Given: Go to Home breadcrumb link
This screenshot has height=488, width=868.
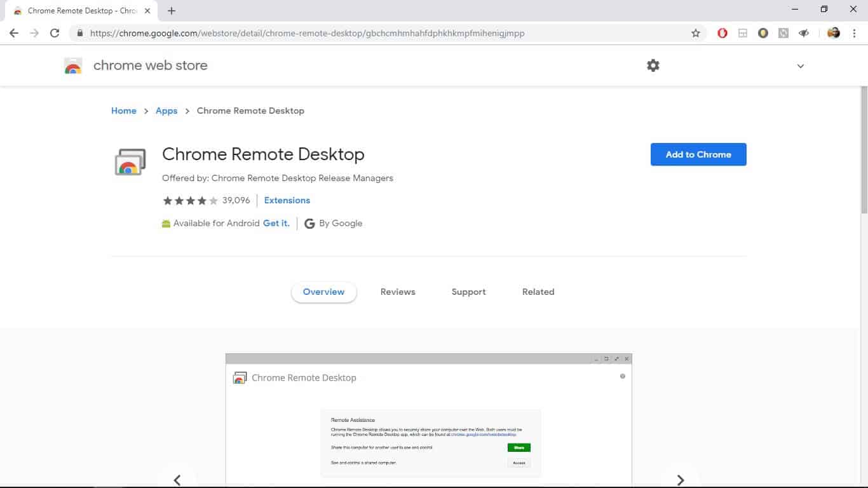Looking at the screenshot, I should point(124,111).
